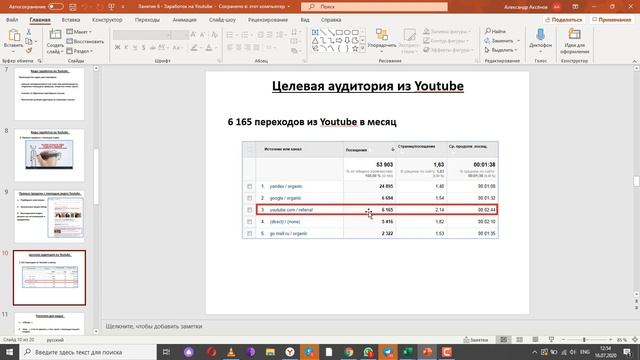Image resolution: width=640 pixels, height=360 pixels.
Task: Click Notes (Заметки) button in status bar
Action: (476, 340)
